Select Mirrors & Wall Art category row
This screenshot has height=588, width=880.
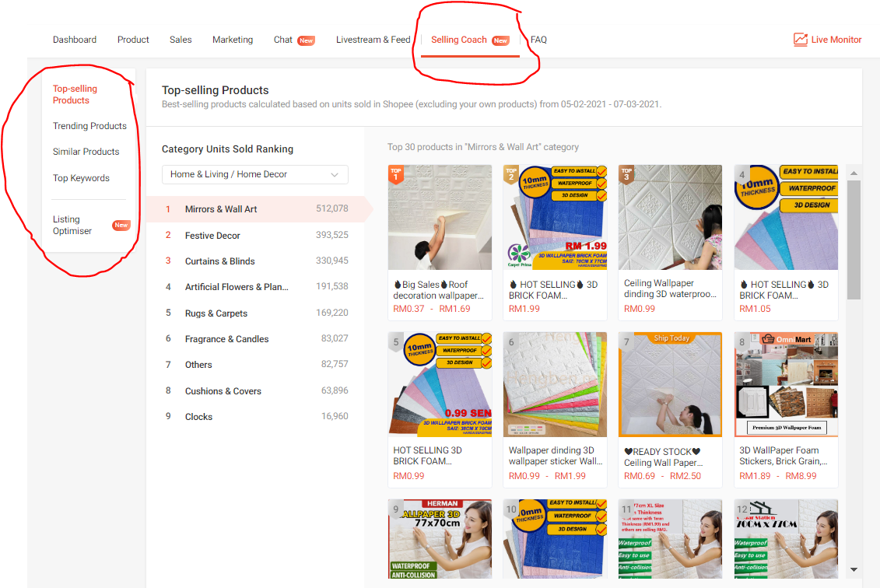255,209
